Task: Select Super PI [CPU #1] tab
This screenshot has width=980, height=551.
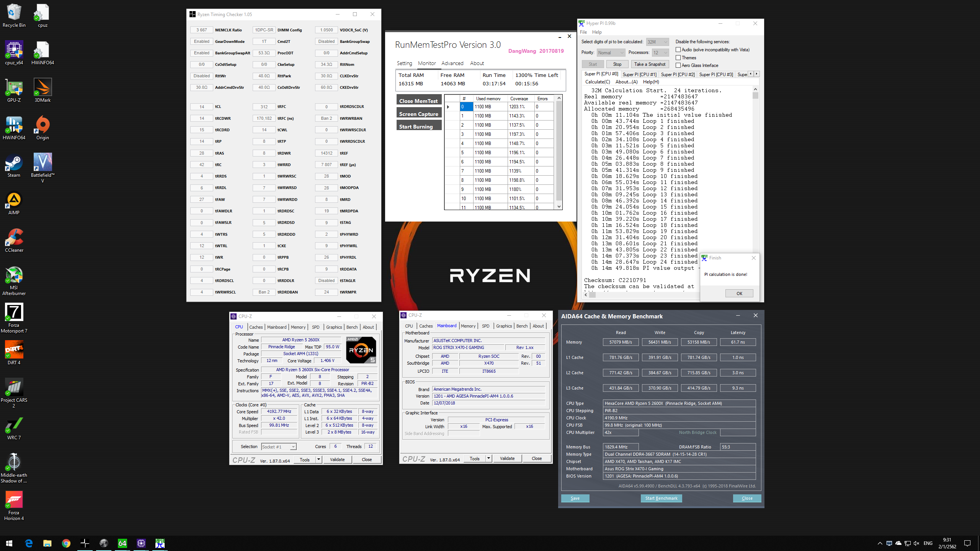Action: (x=639, y=75)
